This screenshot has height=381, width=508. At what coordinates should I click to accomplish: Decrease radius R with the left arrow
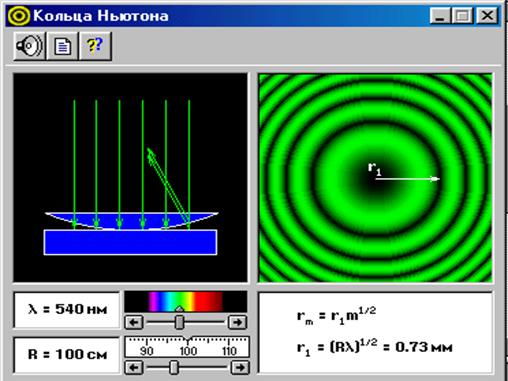(x=134, y=367)
